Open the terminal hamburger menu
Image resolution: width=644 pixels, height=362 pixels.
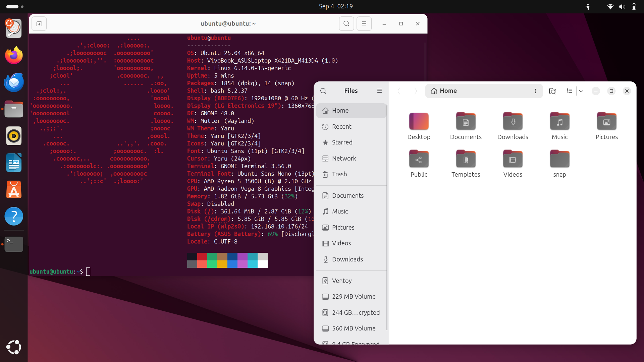pos(364,24)
